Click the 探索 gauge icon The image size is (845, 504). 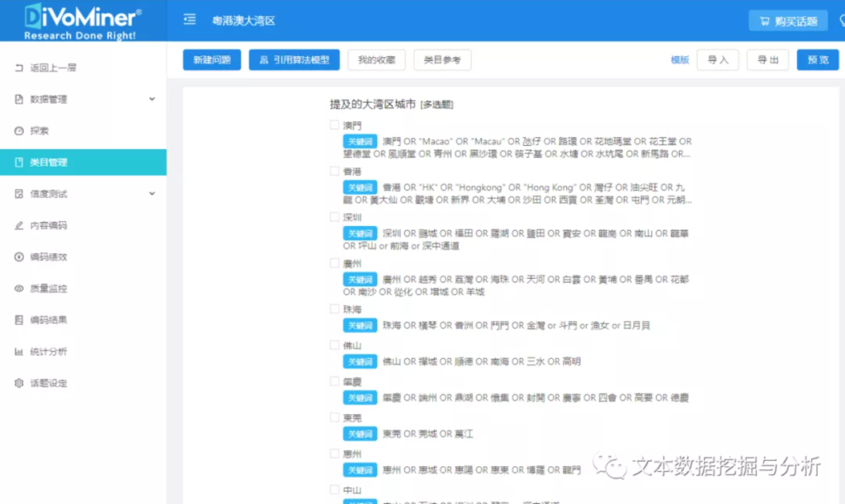[19, 131]
